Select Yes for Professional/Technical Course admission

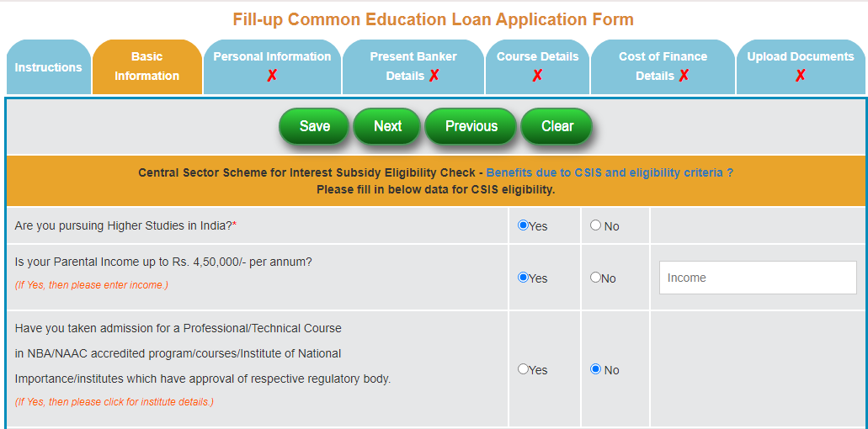pos(523,369)
